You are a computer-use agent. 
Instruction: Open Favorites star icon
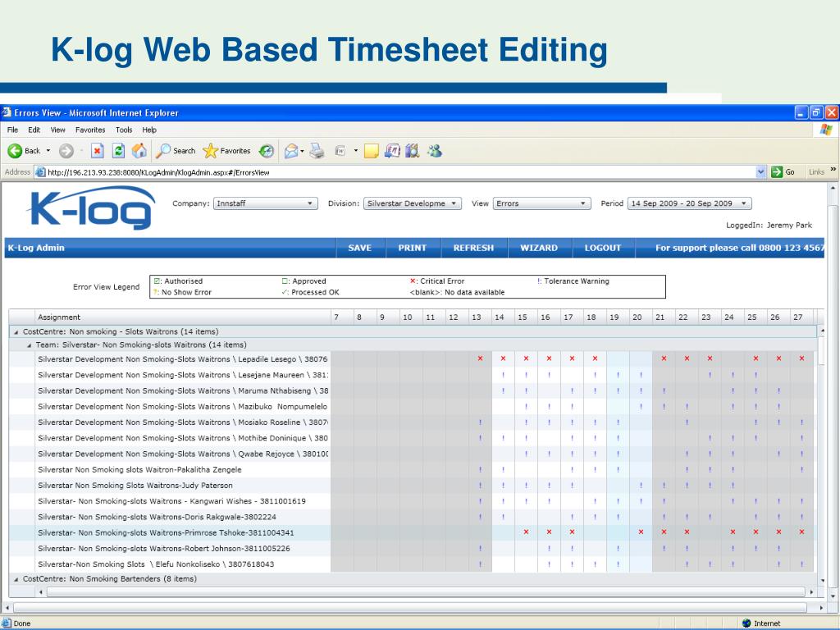[x=210, y=151]
